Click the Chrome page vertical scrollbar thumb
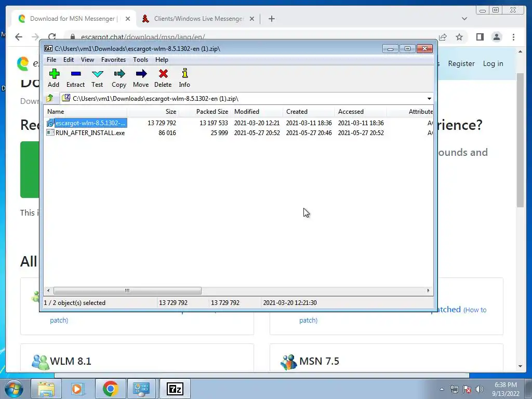 (520, 140)
